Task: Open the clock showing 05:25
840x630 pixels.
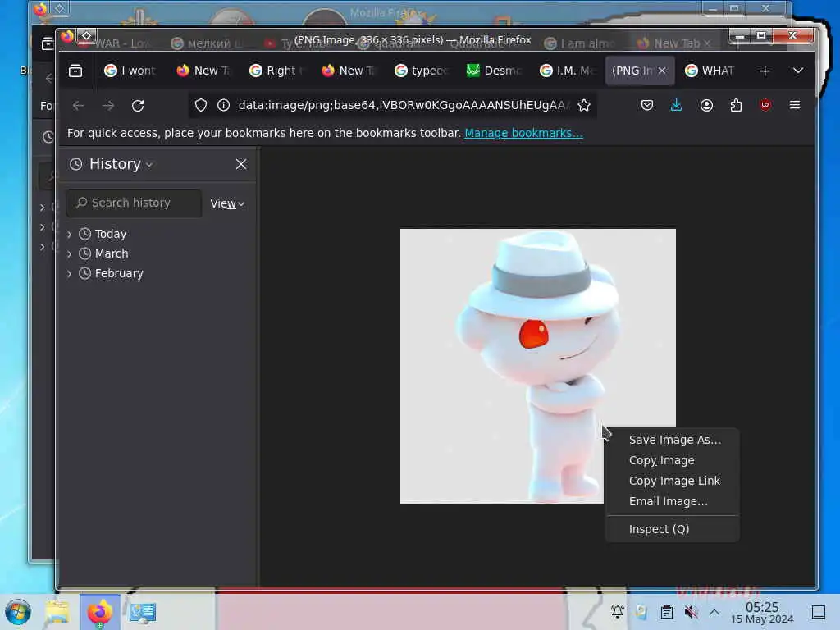Action: [x=762, y=612]
